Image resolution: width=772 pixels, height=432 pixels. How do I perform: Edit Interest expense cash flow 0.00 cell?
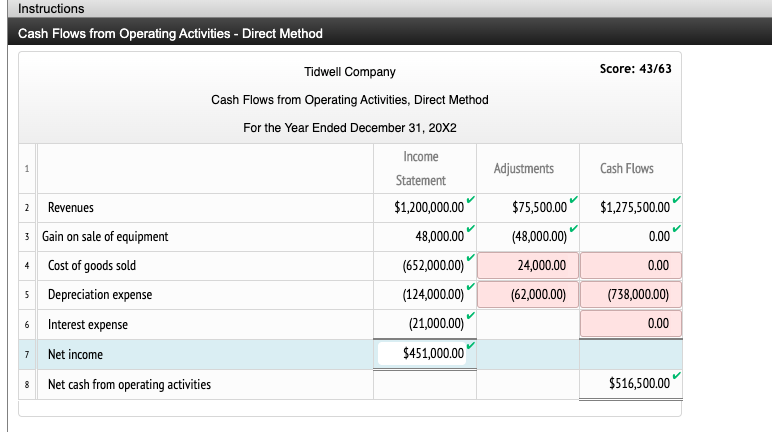[x=631, y=324]
